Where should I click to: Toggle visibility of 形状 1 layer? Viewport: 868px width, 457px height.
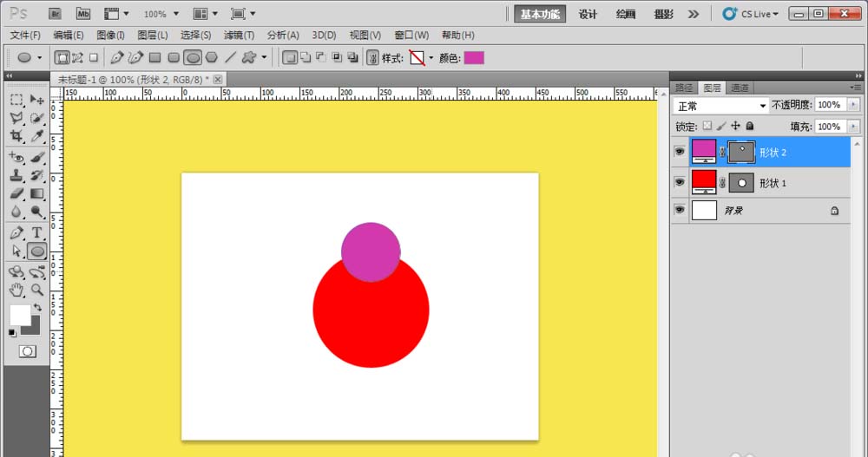click(680, 182)
